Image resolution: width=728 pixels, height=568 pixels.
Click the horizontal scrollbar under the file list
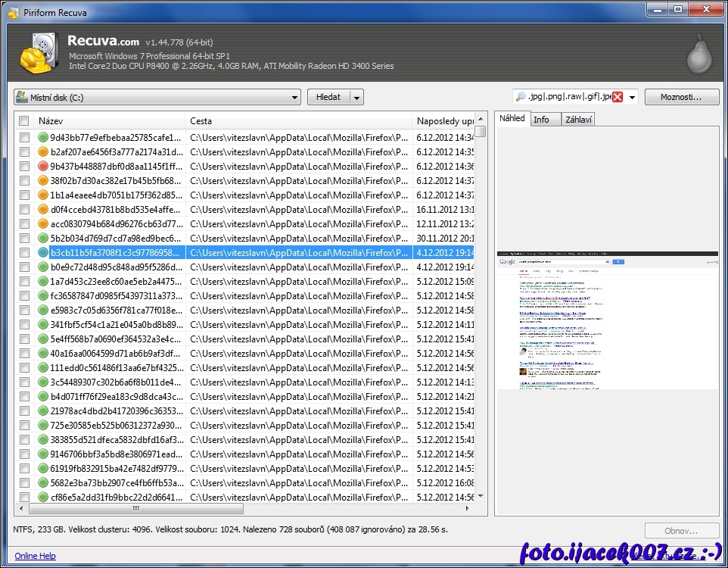click(x=136, y=509)
